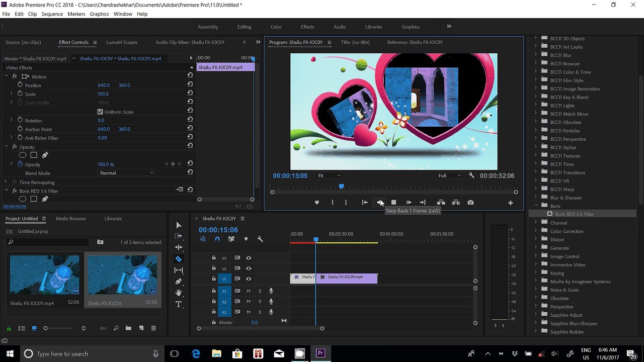Toggle Motion effect fx on/off
Image resolution: width=644 pixels, height=362 pixels.
(x=15, y=76)
